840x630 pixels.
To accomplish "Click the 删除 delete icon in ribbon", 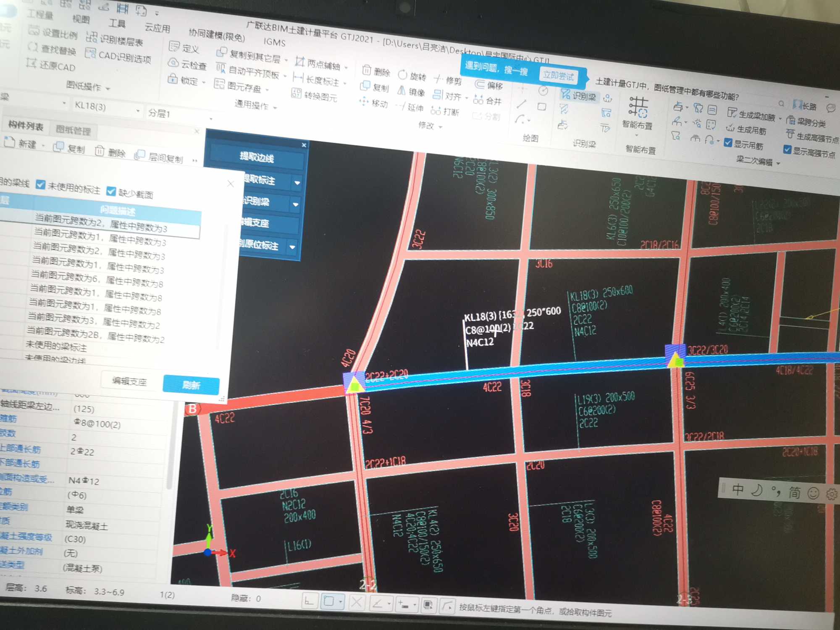I will [367, 70].
